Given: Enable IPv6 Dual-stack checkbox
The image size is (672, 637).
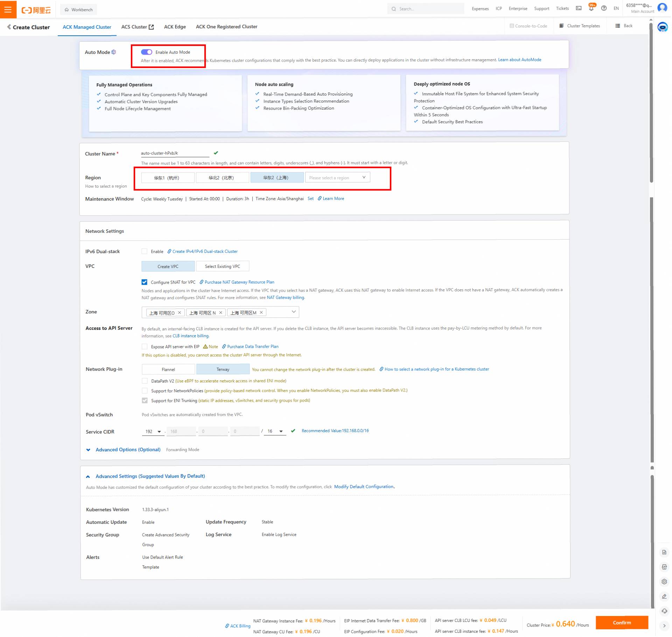Looking at the screenshot, I should tap(144, 251).
